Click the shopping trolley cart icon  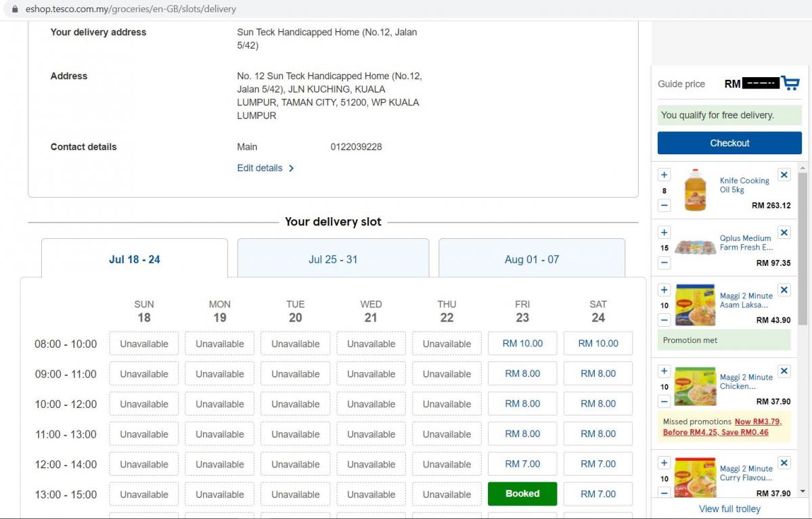click(x=790, y=83)
